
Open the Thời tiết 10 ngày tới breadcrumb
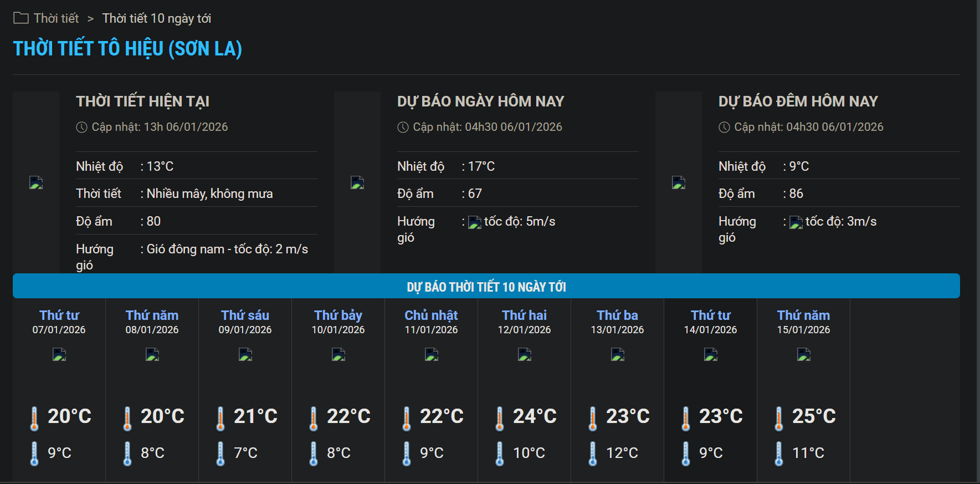[x=156, y=18]
